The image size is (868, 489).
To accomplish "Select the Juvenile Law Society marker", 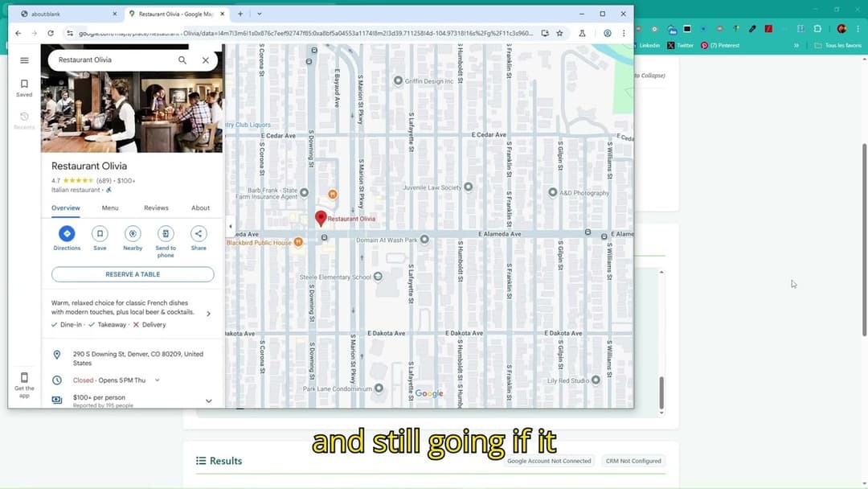I will [x=469, y=187].
